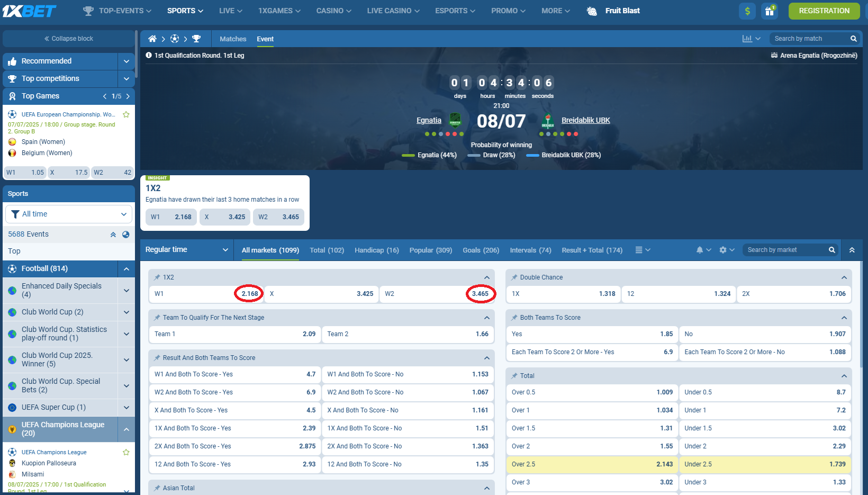868x495 pixels.
Task: Select Team 2 to qualify odds 1.66
Action: click(408, 334)
